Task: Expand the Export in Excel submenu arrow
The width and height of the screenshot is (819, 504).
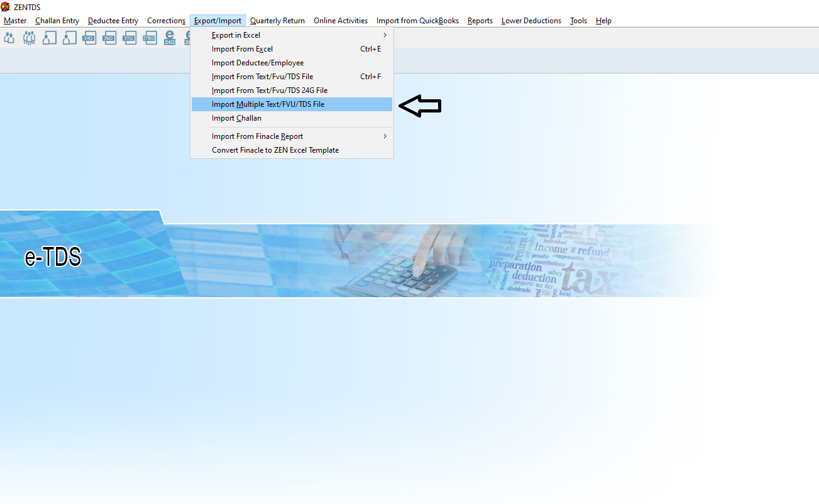Action: [385, 35]
